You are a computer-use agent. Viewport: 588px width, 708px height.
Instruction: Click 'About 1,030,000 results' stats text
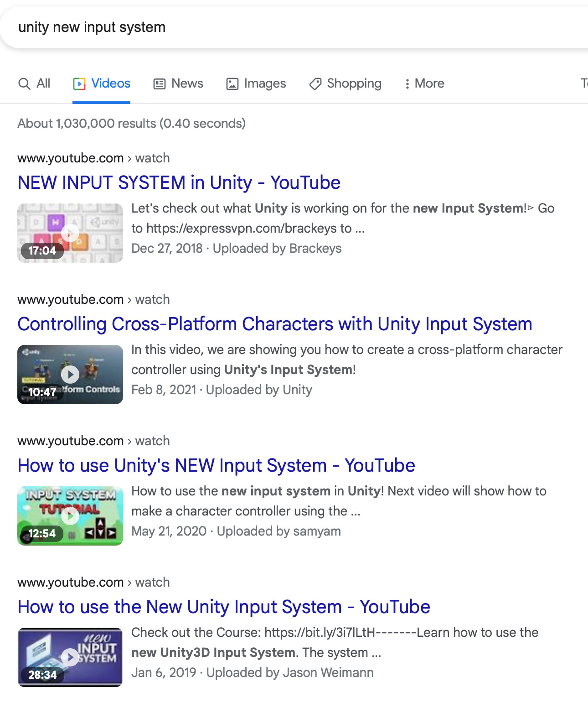click(x=131, y=124)
